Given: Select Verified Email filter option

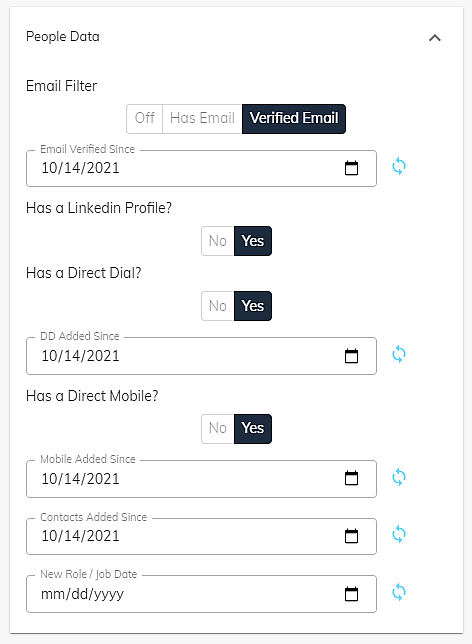Looking at the screenshot, I should 294,119.
